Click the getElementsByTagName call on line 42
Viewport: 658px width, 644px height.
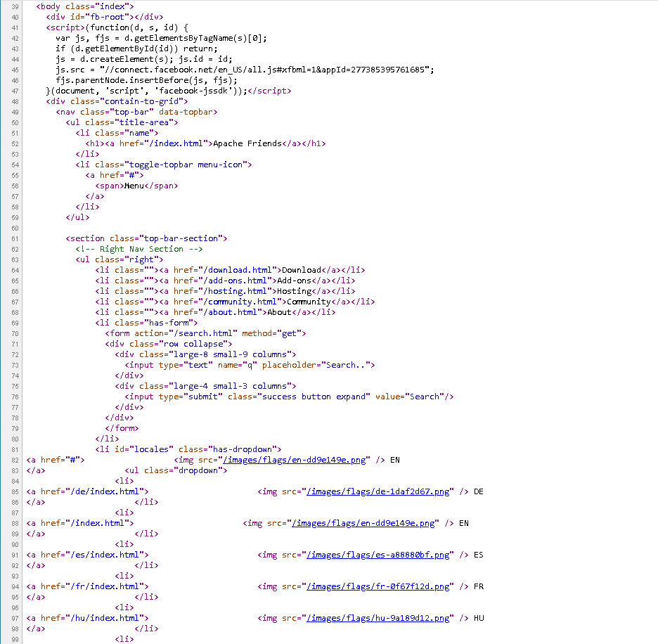tap(195, 38)
